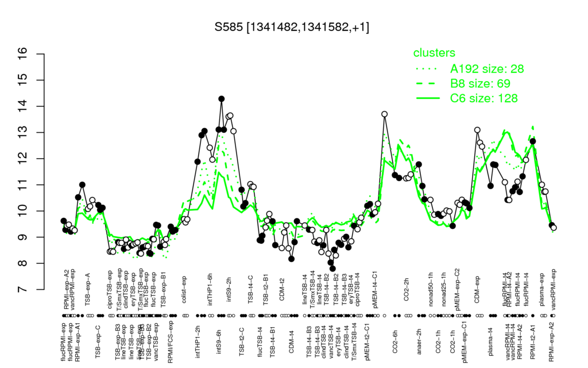Click the RPMI-t2-A1 sample label
Screen dimensions: 588x368
point(533,342)
